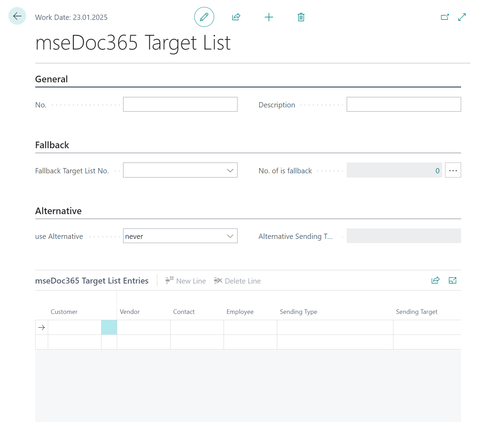Click the Description input field
504x422 pixels.
click(x=404, y=105)
